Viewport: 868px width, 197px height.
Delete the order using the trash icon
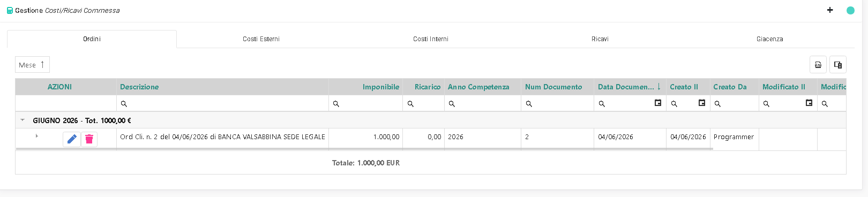click(x=89, y=139)
